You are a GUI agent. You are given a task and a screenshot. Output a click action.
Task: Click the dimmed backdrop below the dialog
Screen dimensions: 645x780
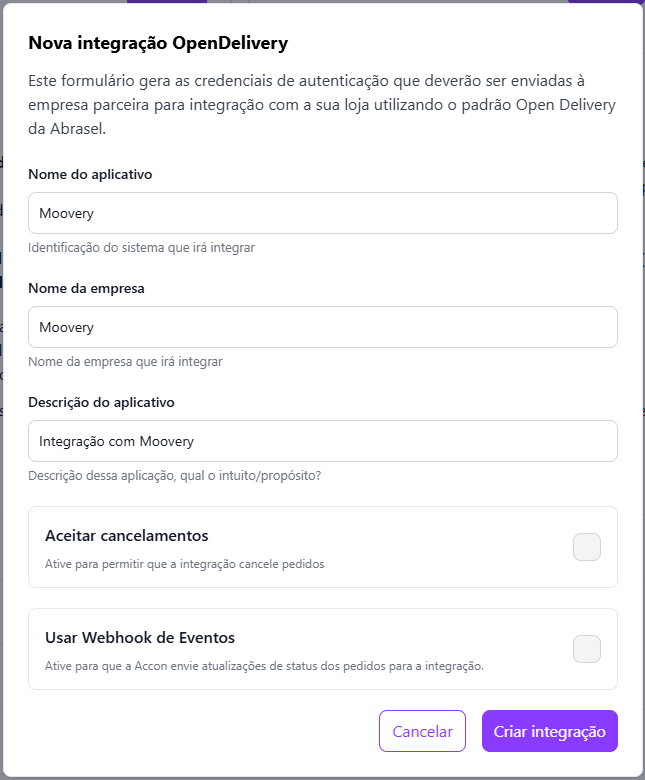[x=322, y=777]
